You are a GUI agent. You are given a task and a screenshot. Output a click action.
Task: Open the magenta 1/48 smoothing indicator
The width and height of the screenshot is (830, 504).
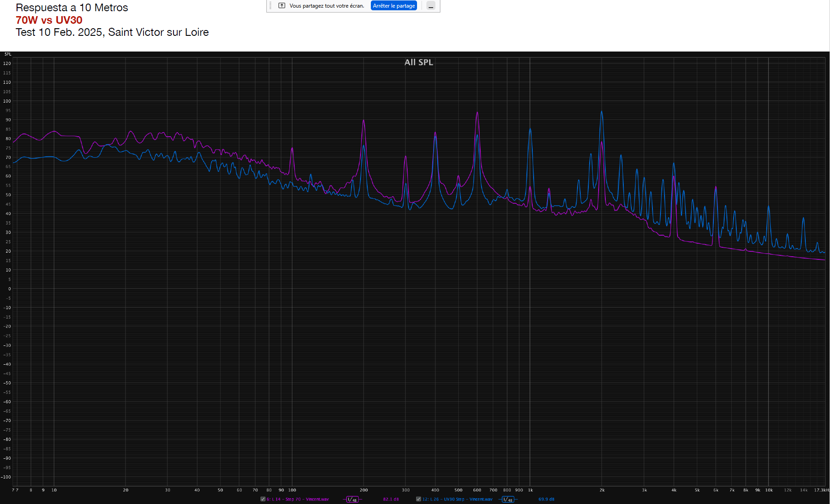click(352, 499)
